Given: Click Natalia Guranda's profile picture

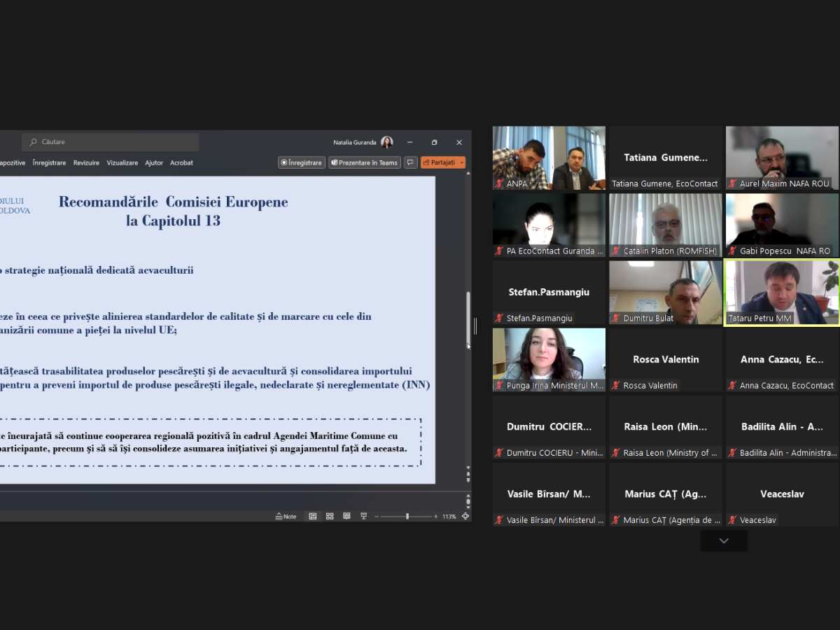Looking at the screenshot, I should (x=386, y=142).
